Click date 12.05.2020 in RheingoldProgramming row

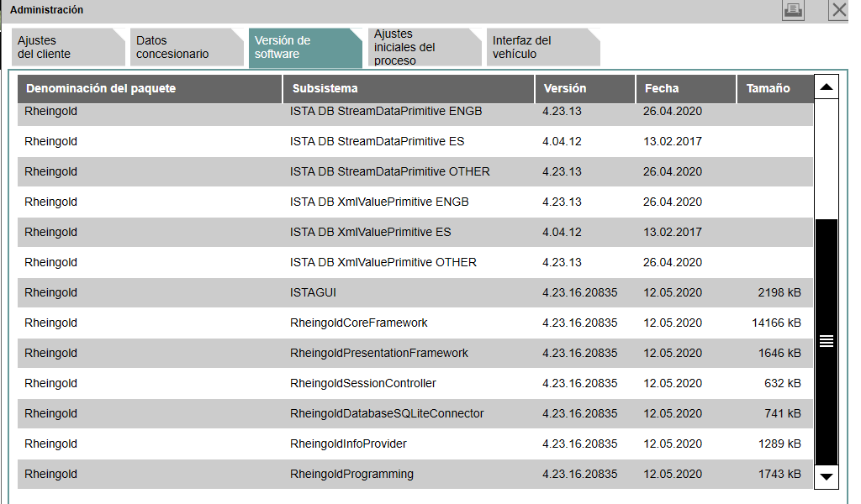673,474
